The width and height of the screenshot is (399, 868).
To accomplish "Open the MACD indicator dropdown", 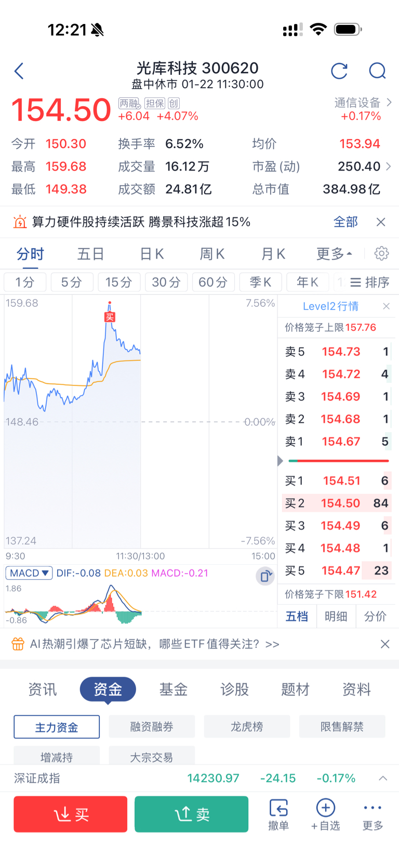I will click(29, 573).
